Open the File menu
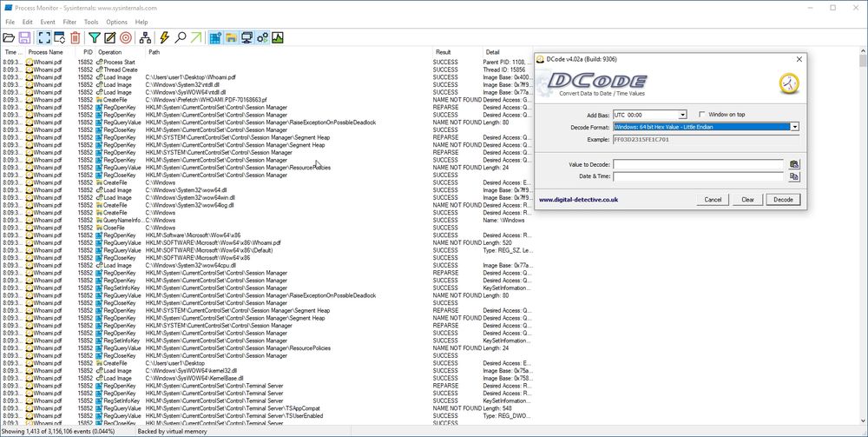Screen dimensions: 868x437 (x=10, y=23)
